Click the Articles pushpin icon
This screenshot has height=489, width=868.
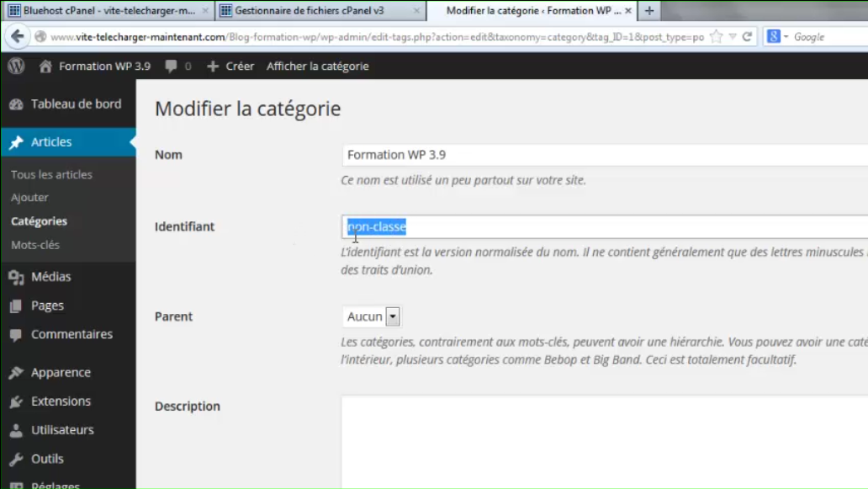click(16, 142)
